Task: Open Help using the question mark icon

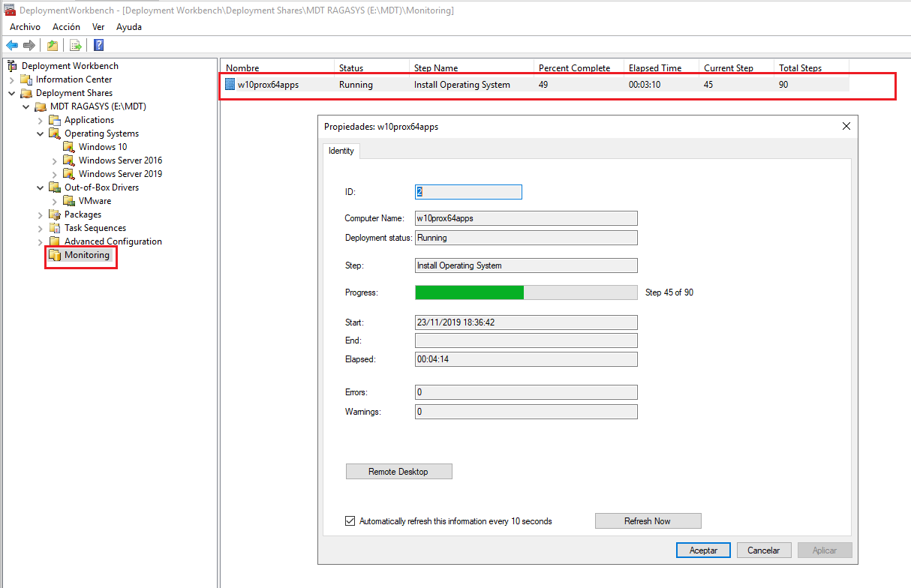Action: 98,45
